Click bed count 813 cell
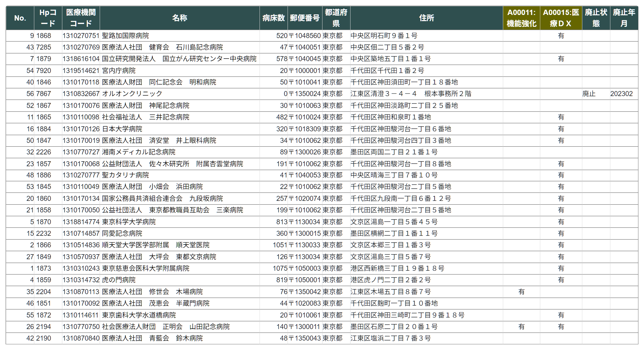This screenshot has height=349, width=644. tap(274, 222)
